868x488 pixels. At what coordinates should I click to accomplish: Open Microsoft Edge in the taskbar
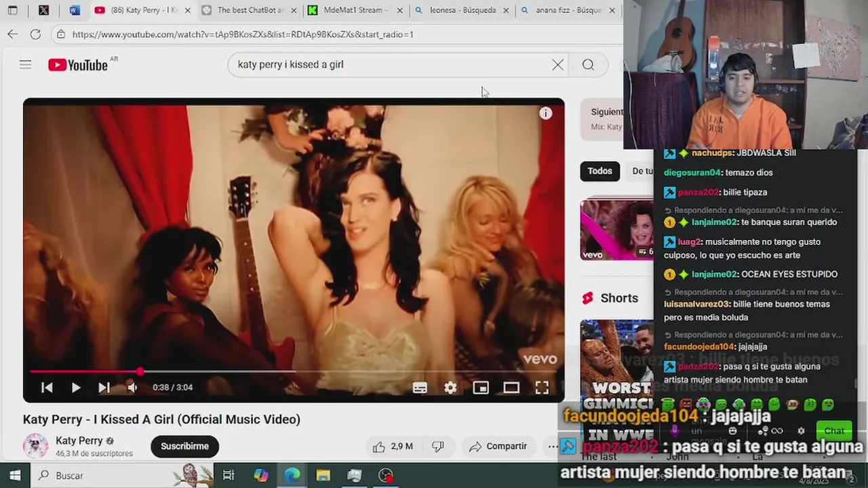[292, 475]
